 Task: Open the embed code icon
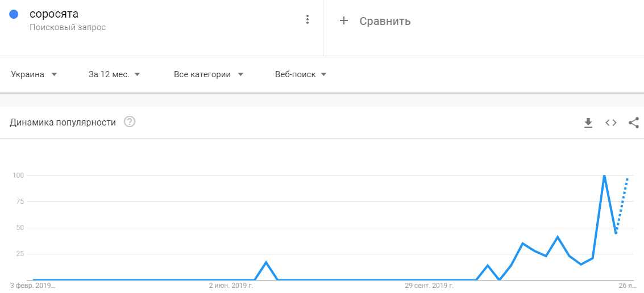point(611,122)
